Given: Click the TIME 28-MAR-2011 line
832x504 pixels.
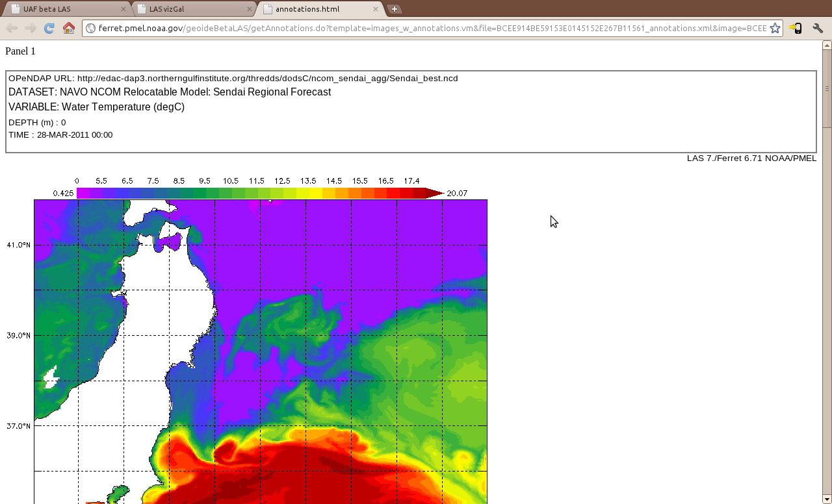Looking at the screenshot, I should click(60, 135).
